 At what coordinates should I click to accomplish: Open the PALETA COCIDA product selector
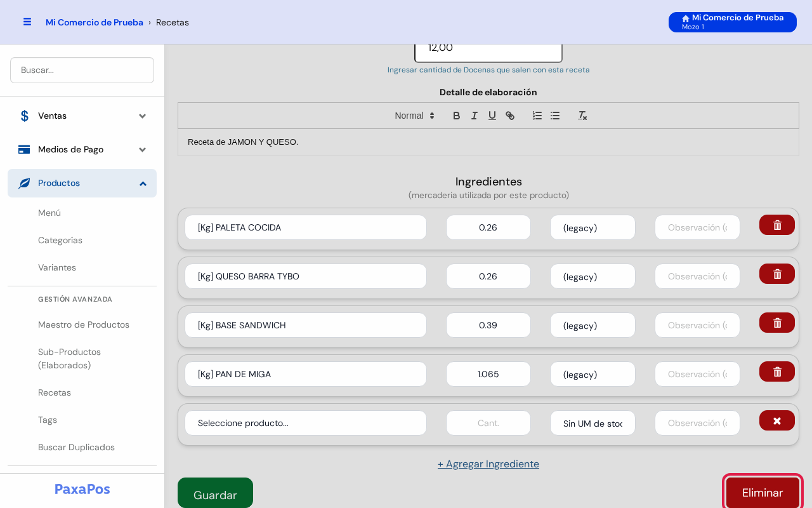click(x=306, y=227)
